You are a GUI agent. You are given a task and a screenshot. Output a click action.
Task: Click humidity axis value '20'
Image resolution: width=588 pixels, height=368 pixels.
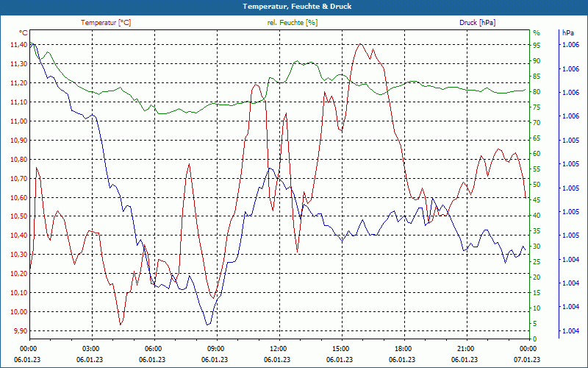[537, 277]
